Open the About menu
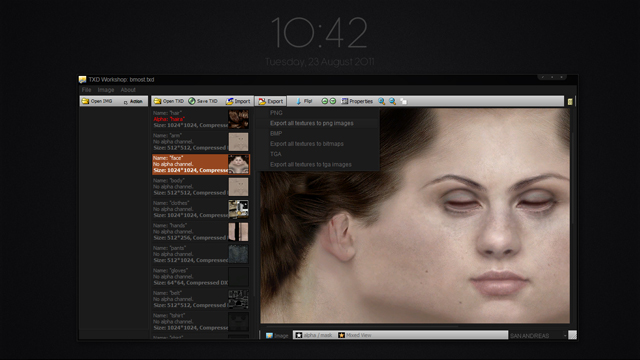This screenshot has width=640, height=360. pyautogui.click(x=128, y=90)
